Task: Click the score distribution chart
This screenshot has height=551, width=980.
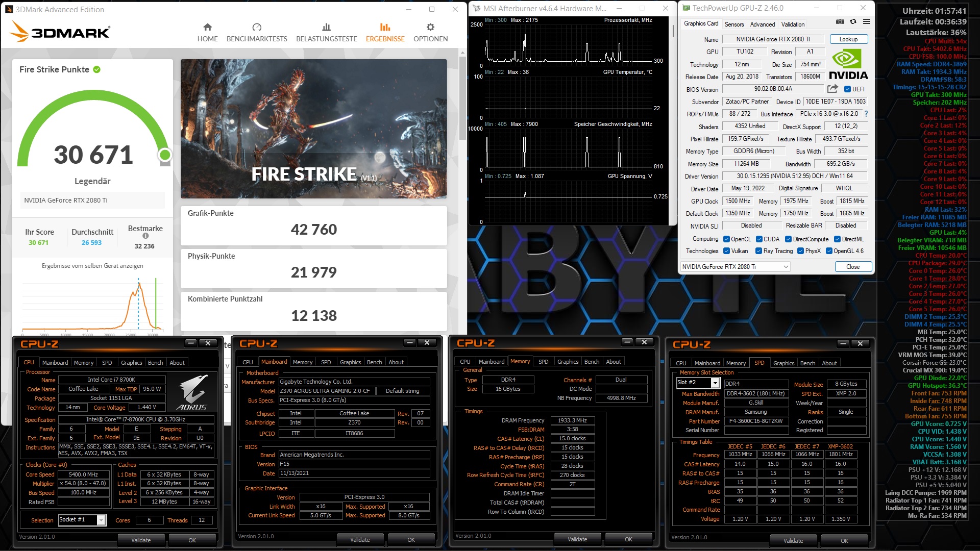Action: [92, 305]
